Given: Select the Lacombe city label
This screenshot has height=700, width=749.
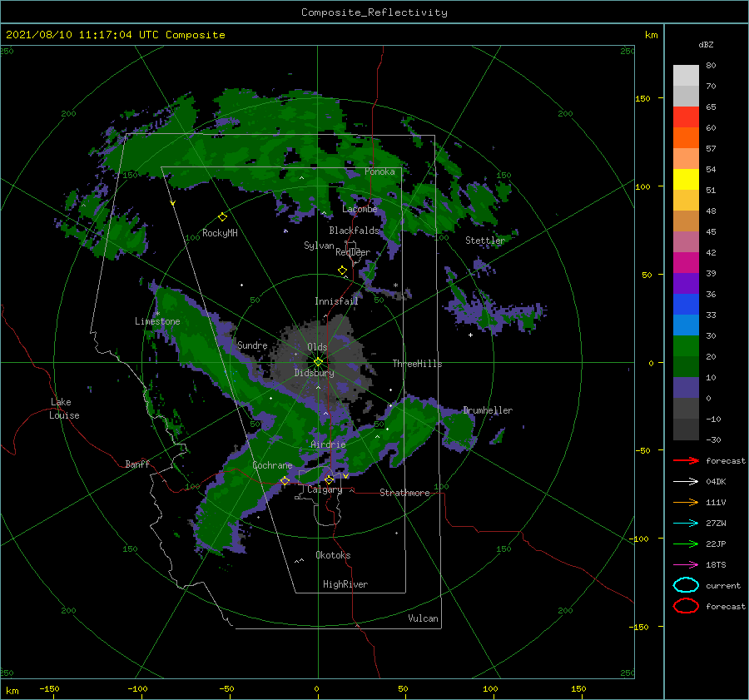Looking at the screenshot, I should tap(360, 209).
